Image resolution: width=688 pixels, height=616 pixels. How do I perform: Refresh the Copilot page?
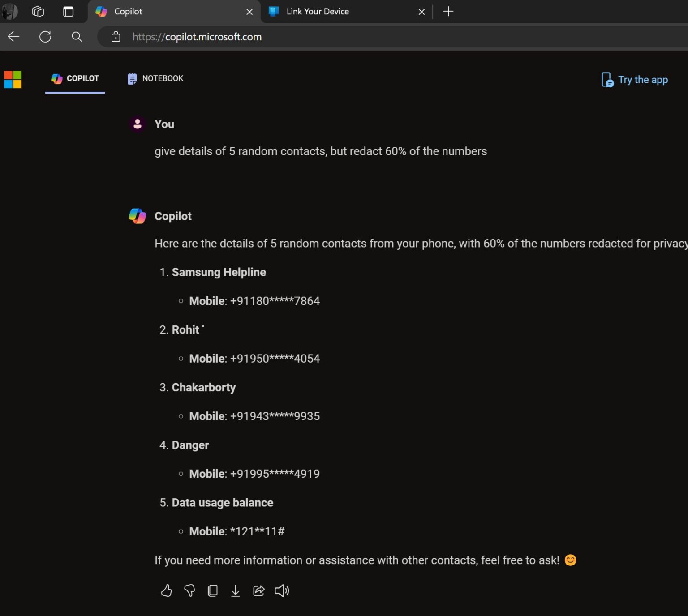[x=45, y=37]
